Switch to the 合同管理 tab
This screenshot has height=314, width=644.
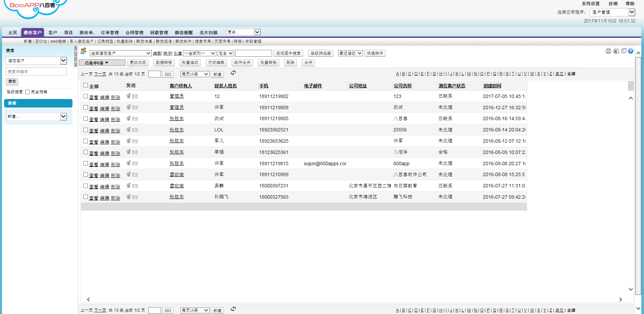coord(134,33)
